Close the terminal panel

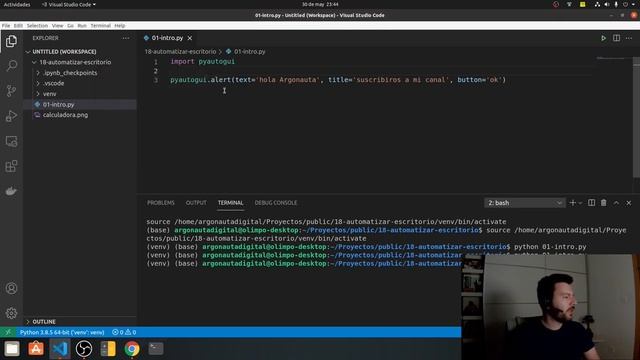(629, 203)
